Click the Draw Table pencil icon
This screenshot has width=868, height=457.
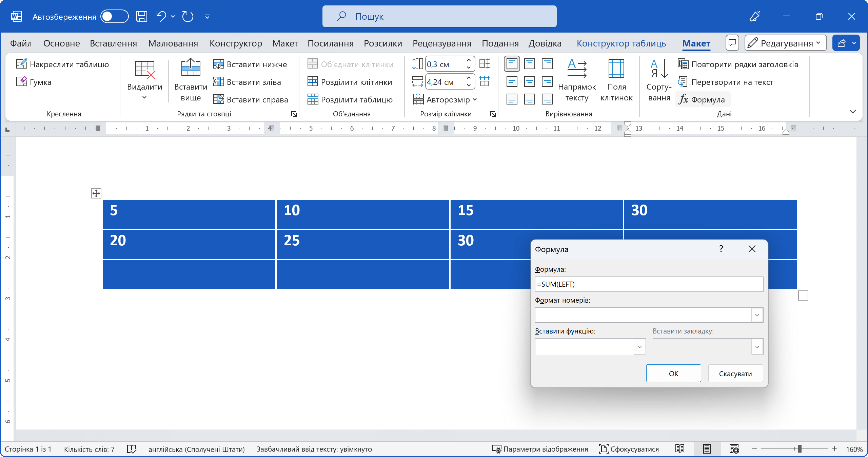[x=21, y=64]
